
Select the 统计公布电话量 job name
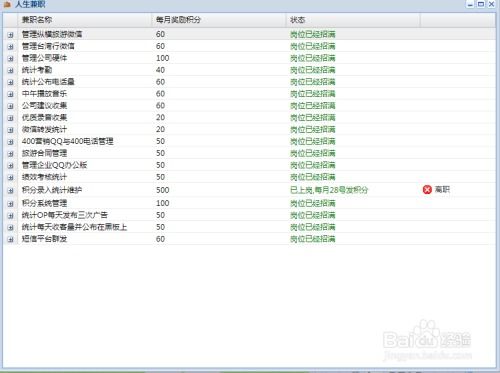pyautogui.click(x=48, y=82)
